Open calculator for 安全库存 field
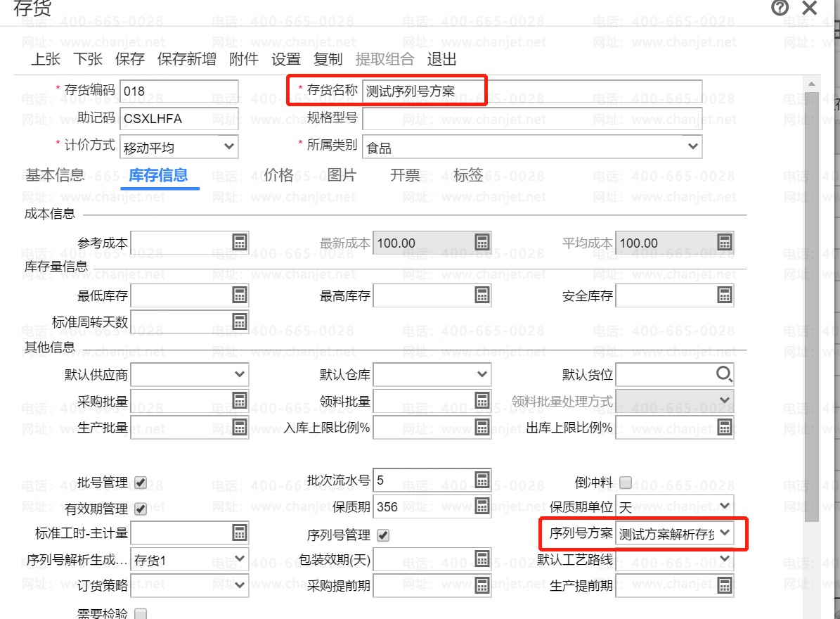Viewport: 840px width, 619px height. [724, 295]
